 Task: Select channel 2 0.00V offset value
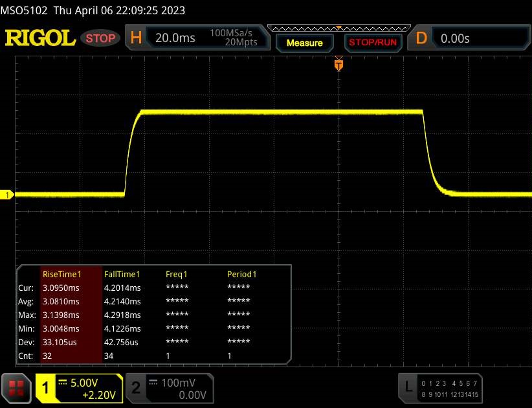pos(192,395)
